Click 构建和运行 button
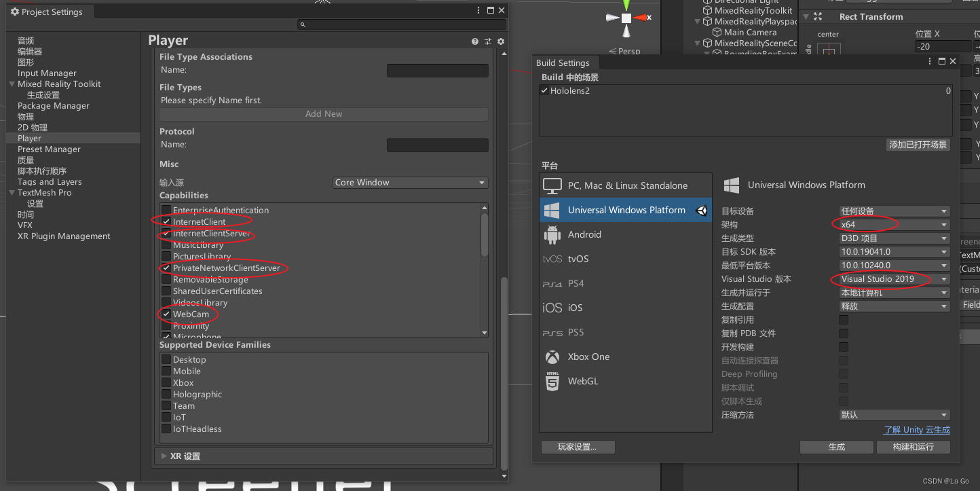The image size is (980, 491). click(x=913, y=447)
